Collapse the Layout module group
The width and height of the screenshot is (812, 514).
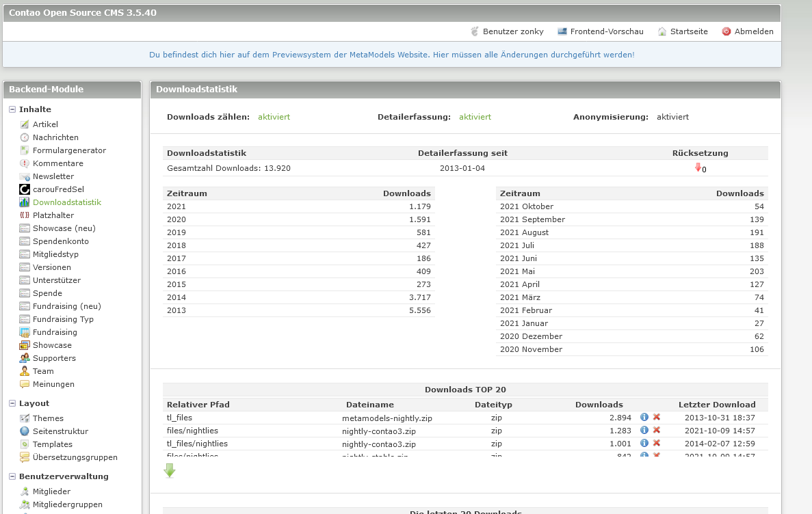pos(12,403)
